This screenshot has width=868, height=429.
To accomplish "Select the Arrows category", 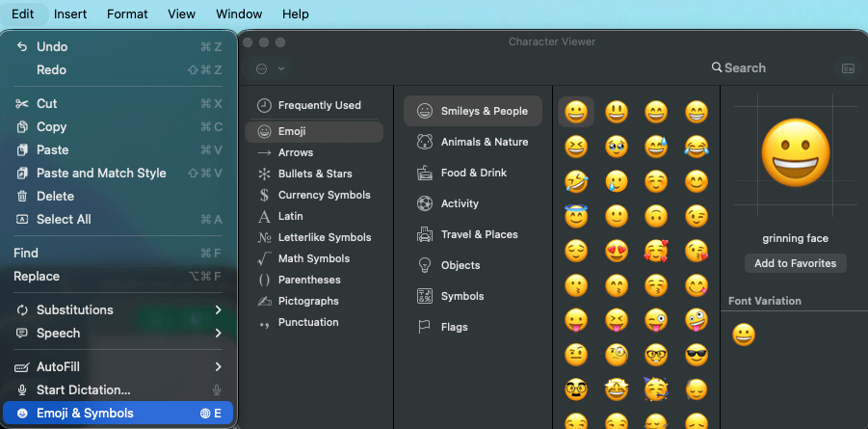I will click(x=314, y=152).
